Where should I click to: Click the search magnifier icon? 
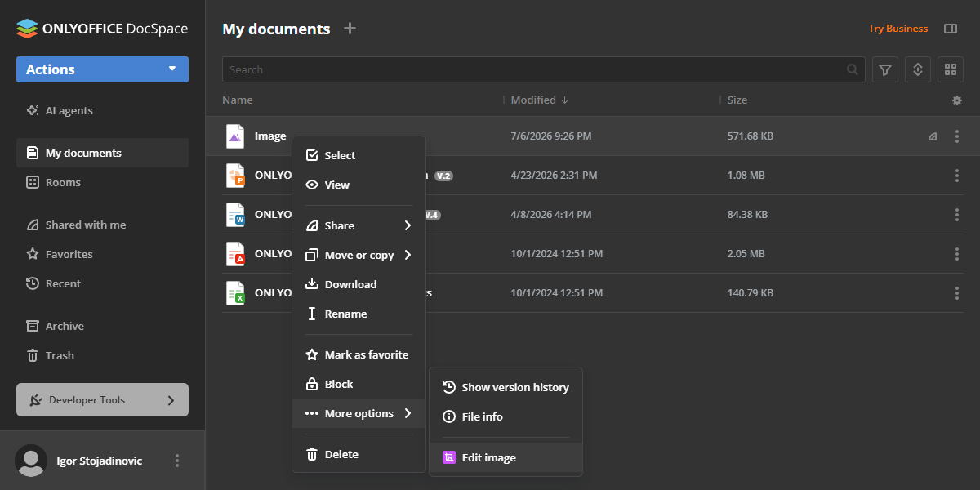point(853,69)
